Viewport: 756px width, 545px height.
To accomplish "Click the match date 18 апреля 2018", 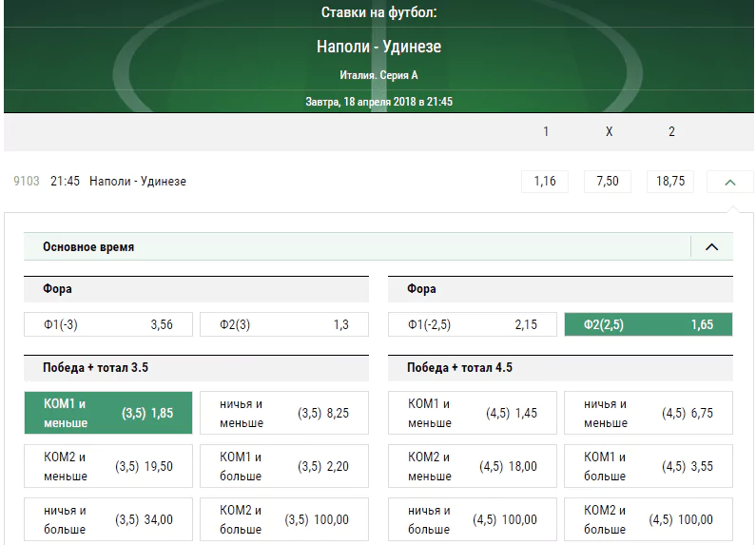I will point(380,102).
